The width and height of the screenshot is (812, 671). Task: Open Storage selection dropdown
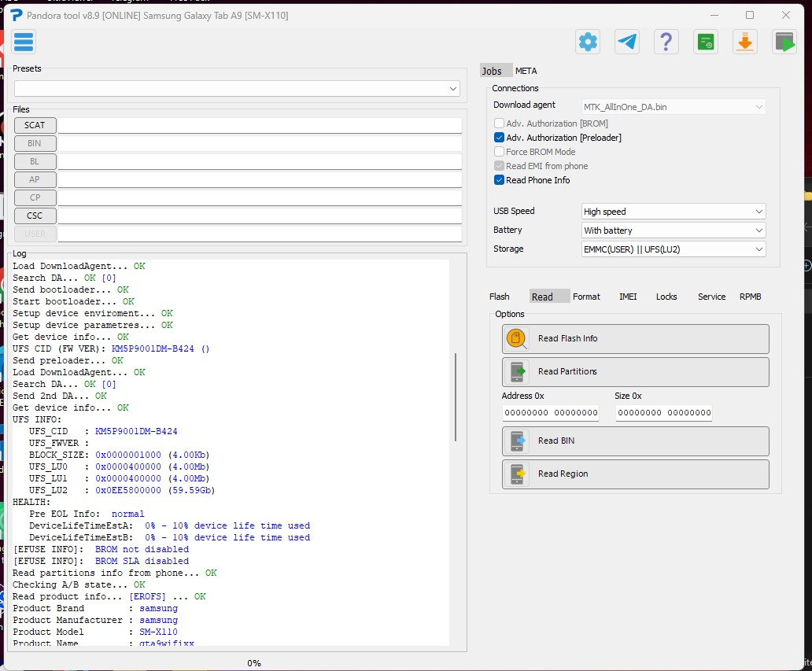673,249
